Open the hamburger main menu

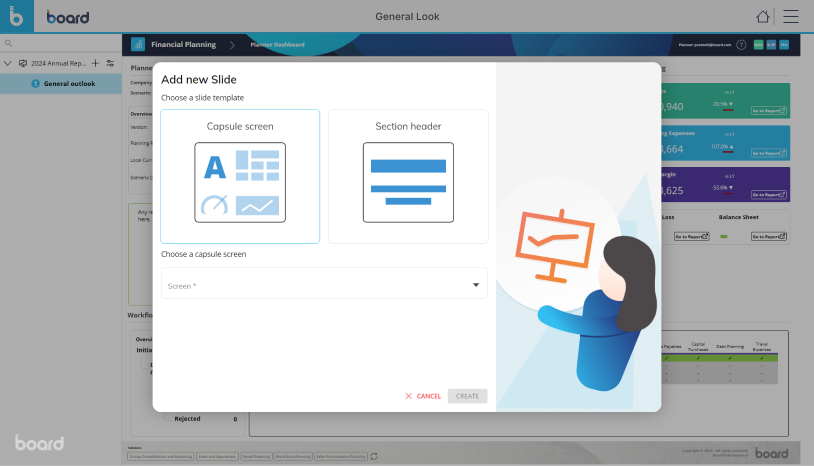791,17
